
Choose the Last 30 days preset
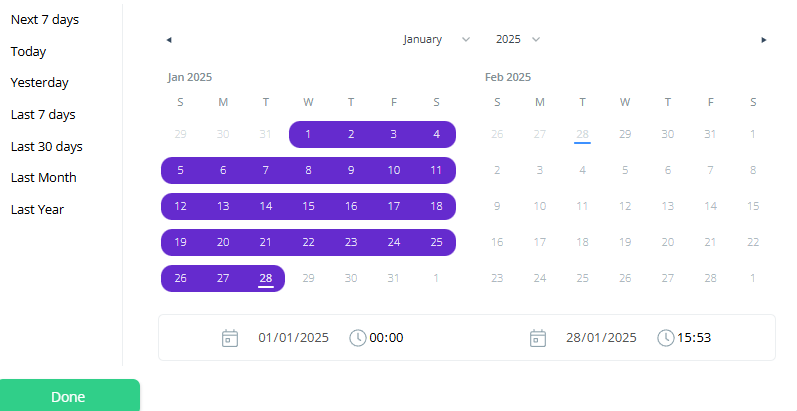(47, 146)
